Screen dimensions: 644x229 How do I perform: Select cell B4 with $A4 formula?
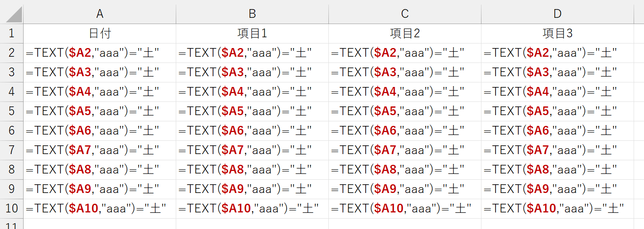click(252, 92)
